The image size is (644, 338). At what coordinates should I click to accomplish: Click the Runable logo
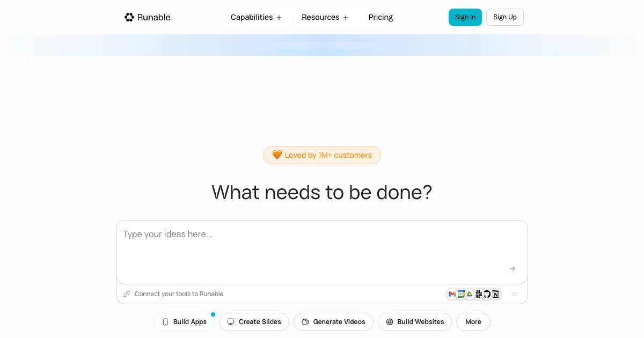[x=148, y=17]
